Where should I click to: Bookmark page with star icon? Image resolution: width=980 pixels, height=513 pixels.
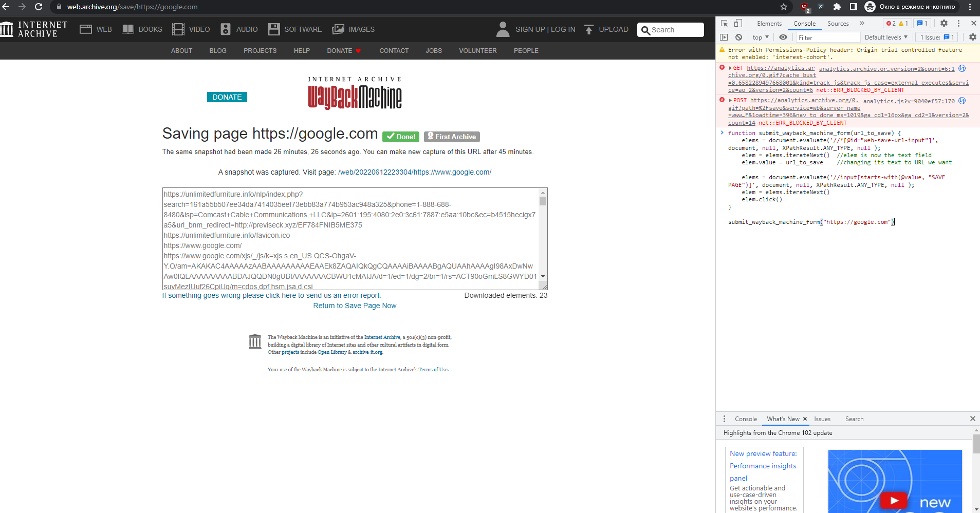pyautogui.click(x=783, y=7)
